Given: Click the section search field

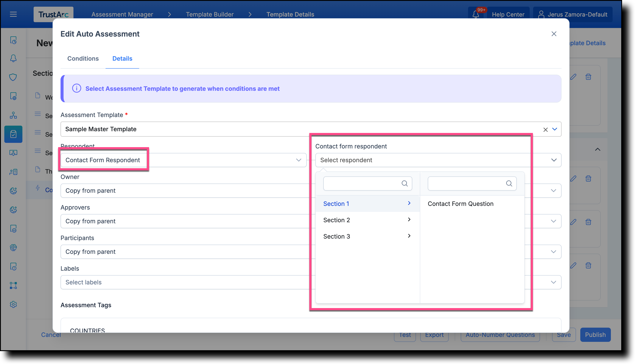Looking at the screenshot, I should pyautogui.click(x=367, y=183).
